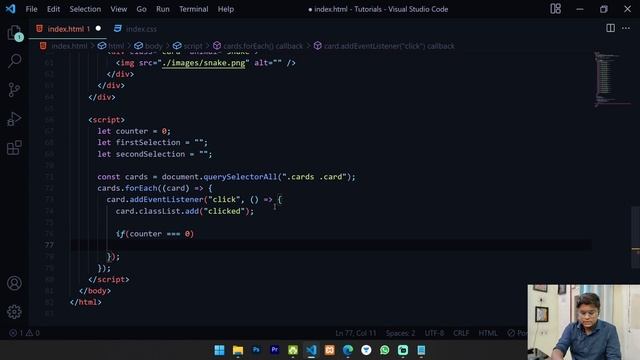Click the errors and warnings status indicator
The width and height of the screenshot is (640, 360).
(24, 333)
